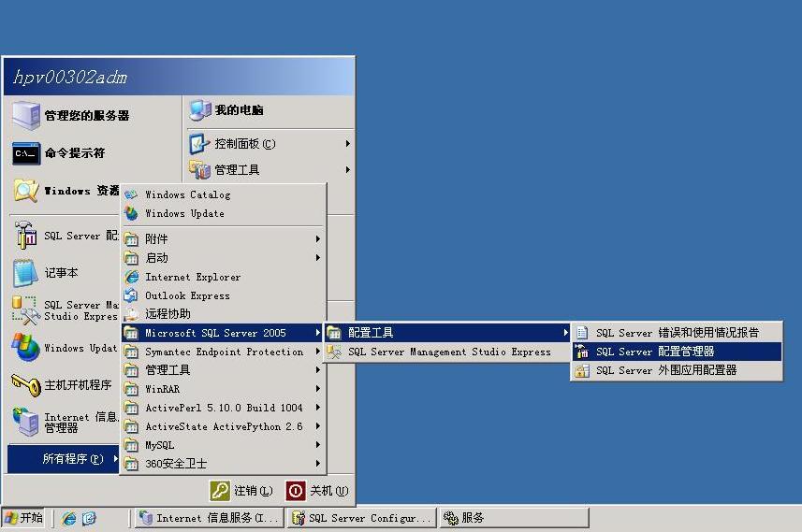Click the 关机 shutdown button
The image size is (802, 532).
318,491
